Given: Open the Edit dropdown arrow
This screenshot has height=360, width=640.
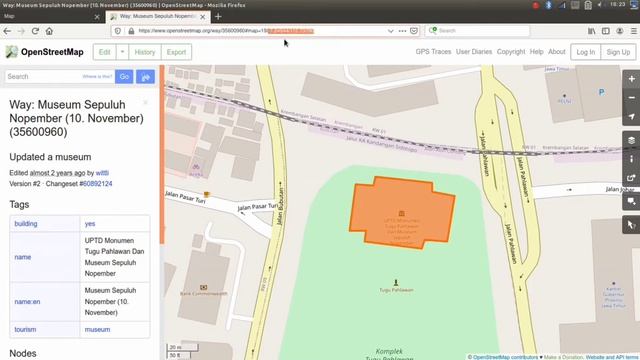Looking at the screenshot, I should [x=122, y=52].
